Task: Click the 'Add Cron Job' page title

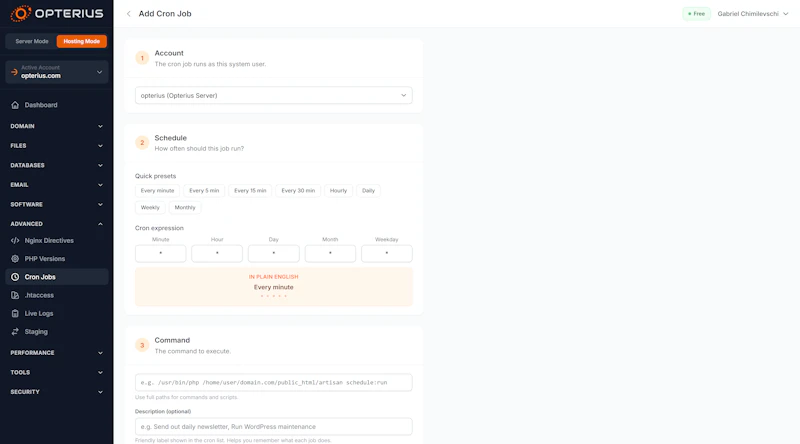Action: (165, 14)
